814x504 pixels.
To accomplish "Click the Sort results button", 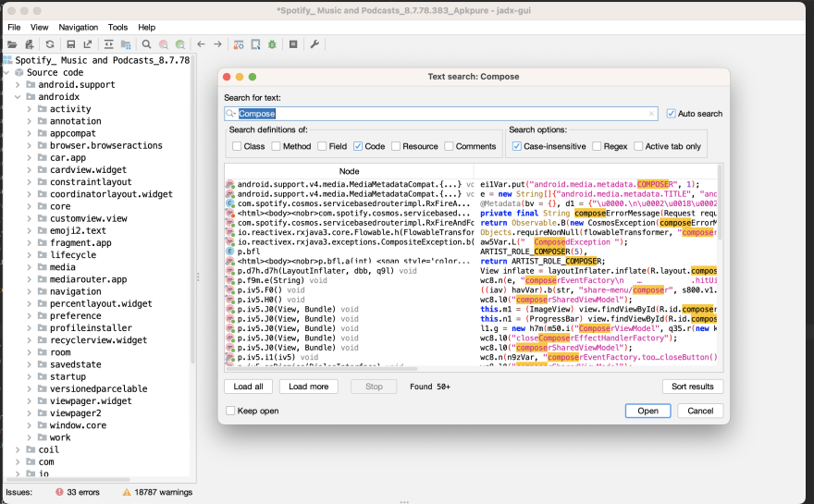I will click(x=693, y=387).
